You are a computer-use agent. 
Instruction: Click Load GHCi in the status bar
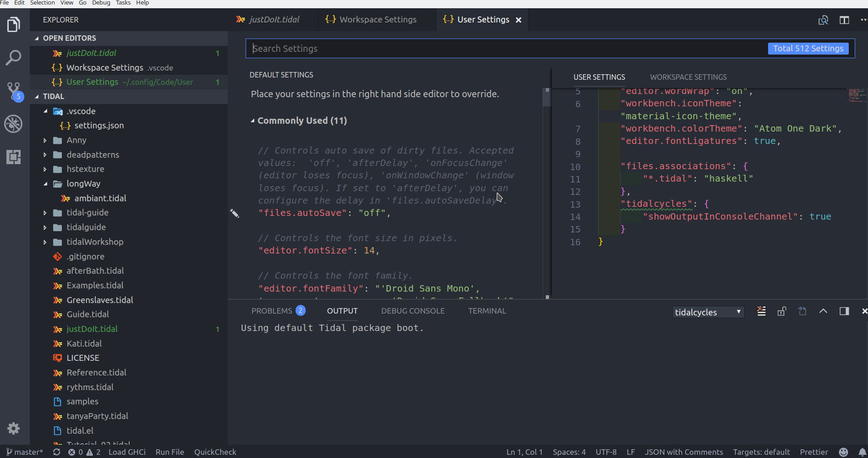click(x=127, y=452)
